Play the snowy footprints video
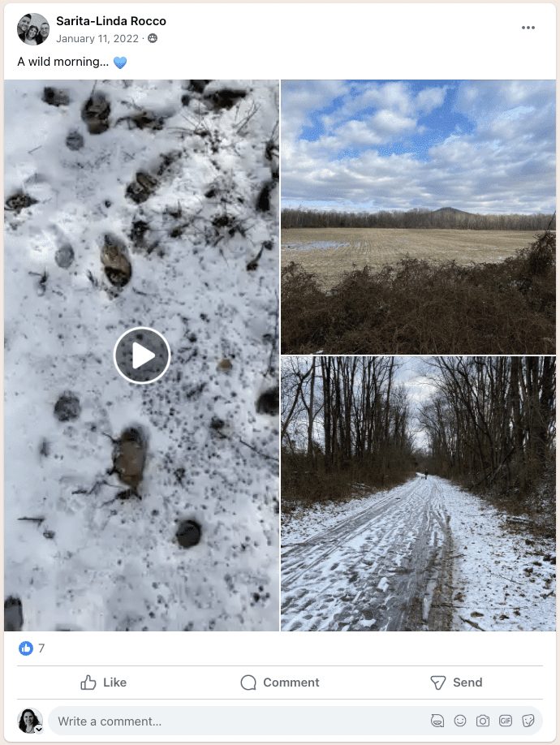The width and height of the screenshot is (560, 745). [141, 355]
